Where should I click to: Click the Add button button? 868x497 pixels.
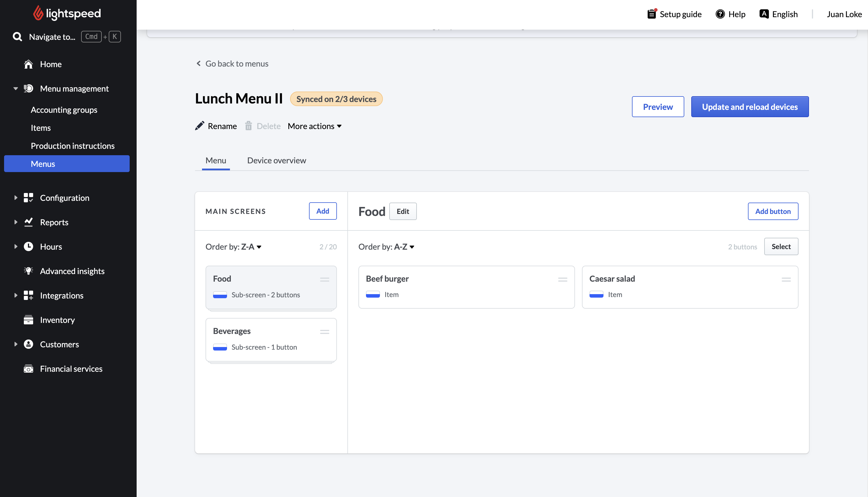(773, 211)
